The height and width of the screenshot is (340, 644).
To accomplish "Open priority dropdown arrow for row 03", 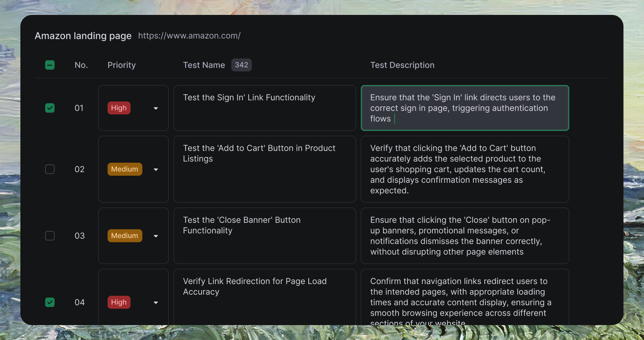I will [x=156, y=236].
